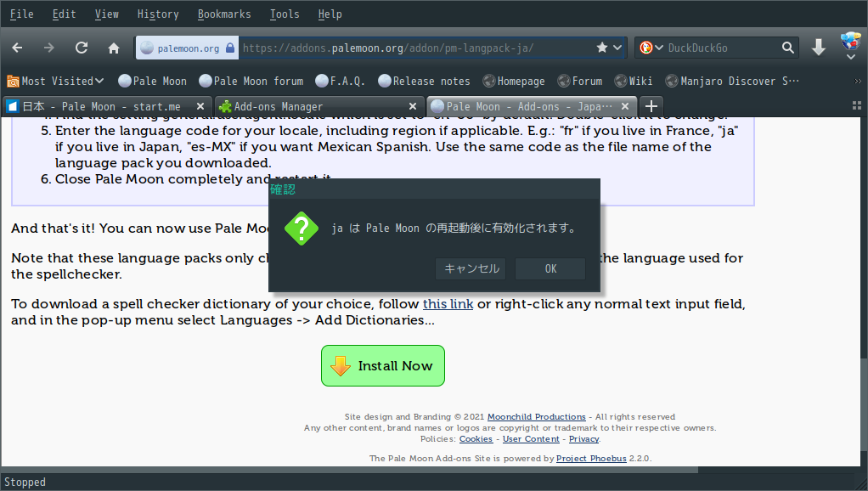Click the colorful extension icon in toolbar
This screenshot has height=491, width=868.
(x=850, y=41)
